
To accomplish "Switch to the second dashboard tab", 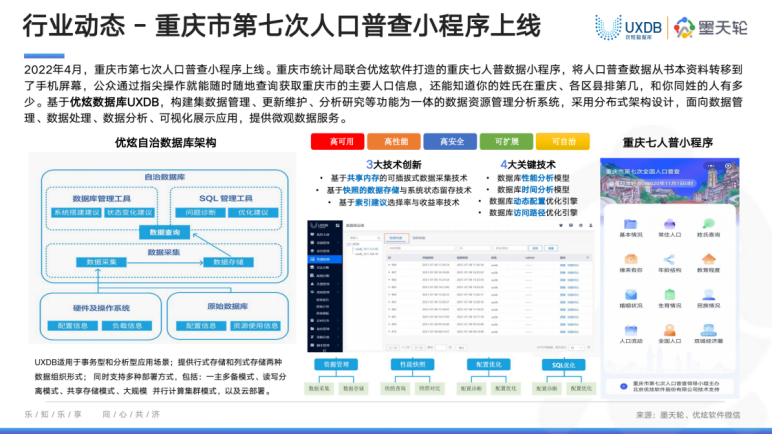I will (418, 238).
